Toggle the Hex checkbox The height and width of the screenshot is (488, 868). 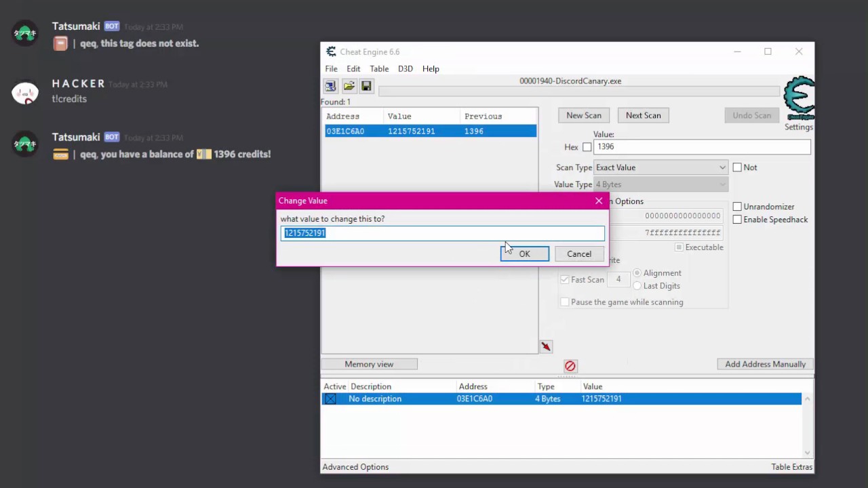[587, 147]
